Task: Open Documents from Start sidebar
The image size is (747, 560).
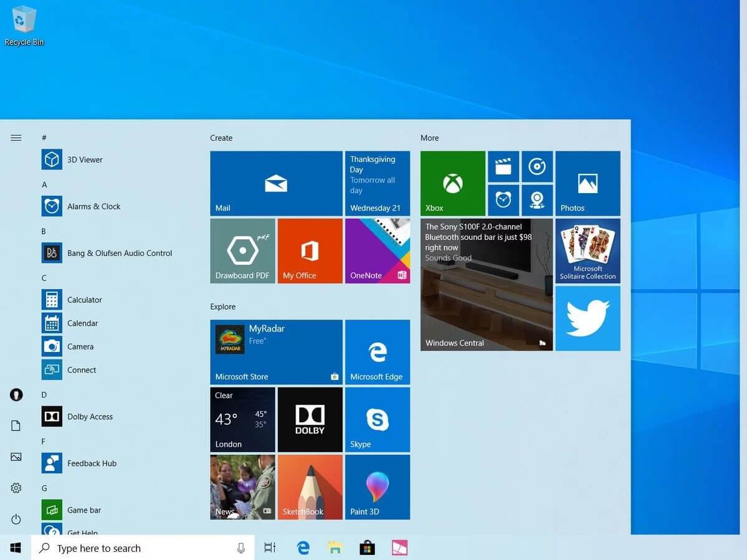Action: [16, 425]
